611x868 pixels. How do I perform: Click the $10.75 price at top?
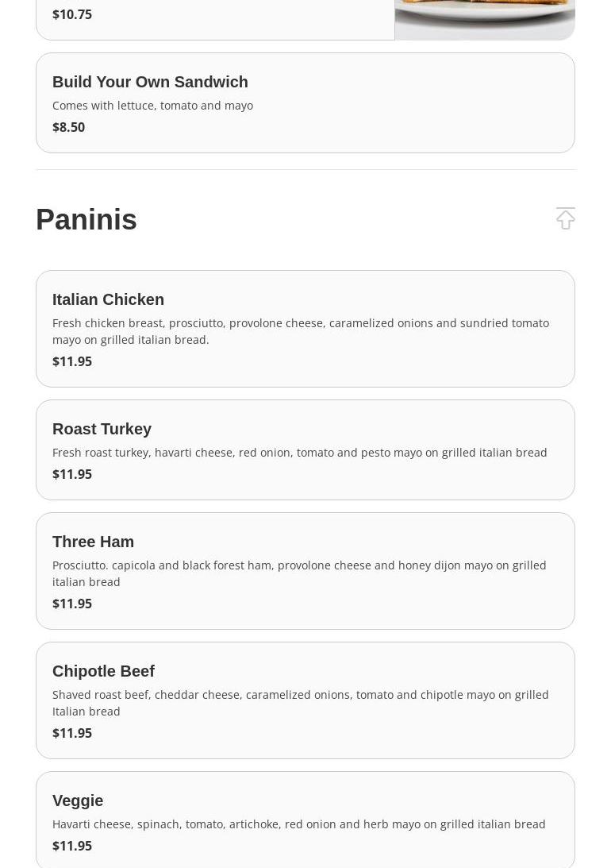(x=72, y=14)
